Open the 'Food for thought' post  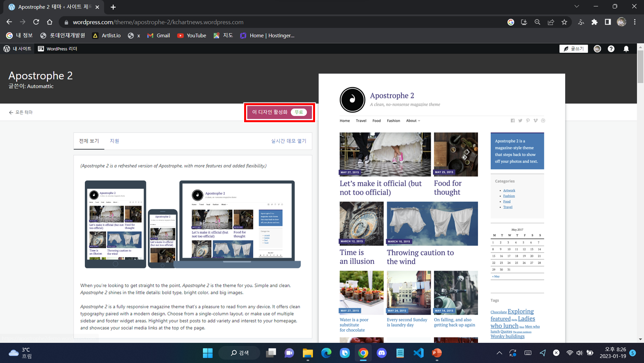tap(448, 188)
